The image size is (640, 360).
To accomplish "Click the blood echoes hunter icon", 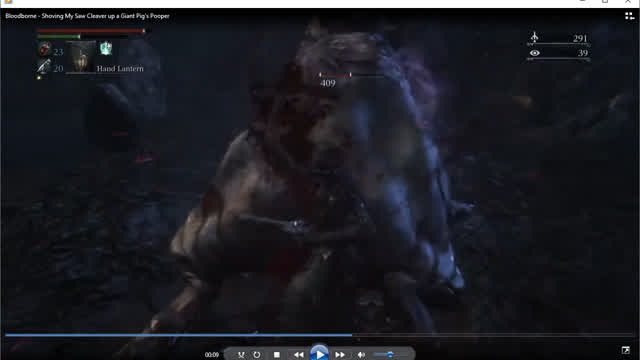I will tap(534, 37).
